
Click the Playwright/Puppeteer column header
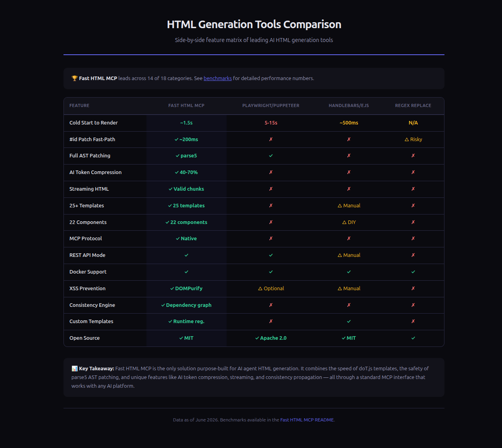[271, 105]
